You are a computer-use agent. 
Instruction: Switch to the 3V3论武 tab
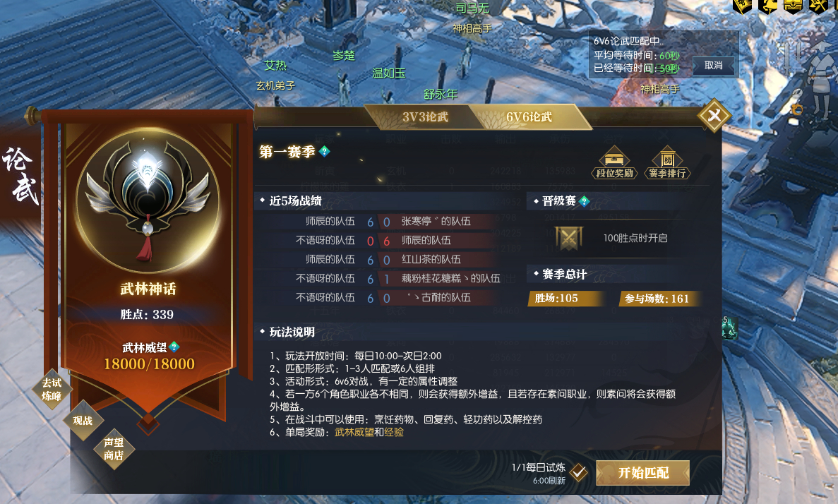pyautogui.click(x=425, y=117)
